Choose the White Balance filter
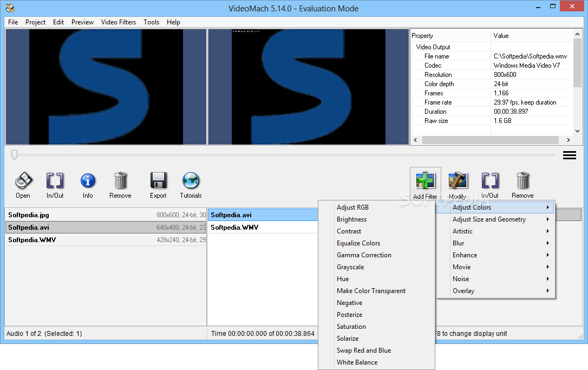This screenshot has height=370, width=588. pyautogui.click(x=376, y=362)
